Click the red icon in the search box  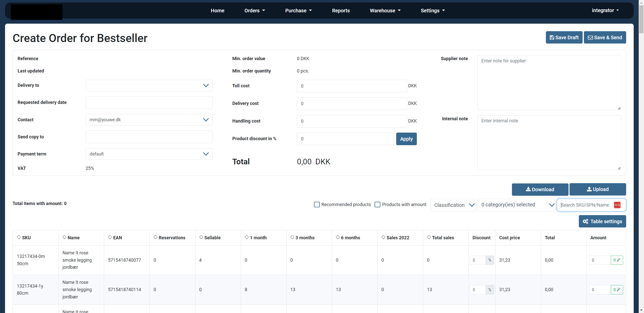coord(617,205)
